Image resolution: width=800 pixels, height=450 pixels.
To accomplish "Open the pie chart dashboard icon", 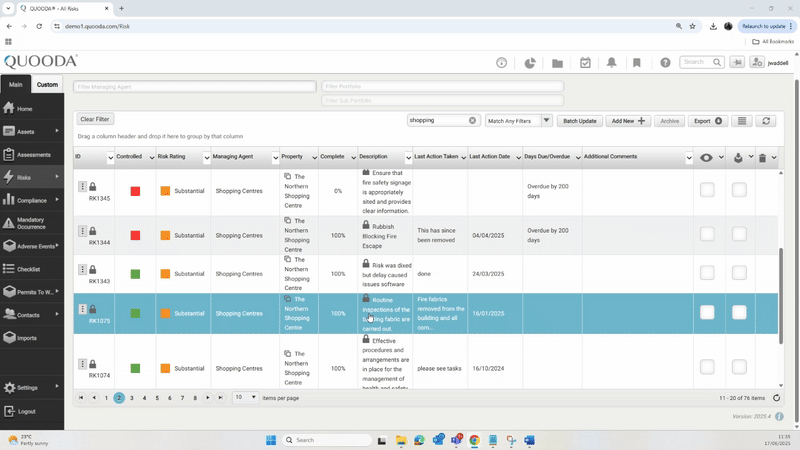I will [530, 63].
